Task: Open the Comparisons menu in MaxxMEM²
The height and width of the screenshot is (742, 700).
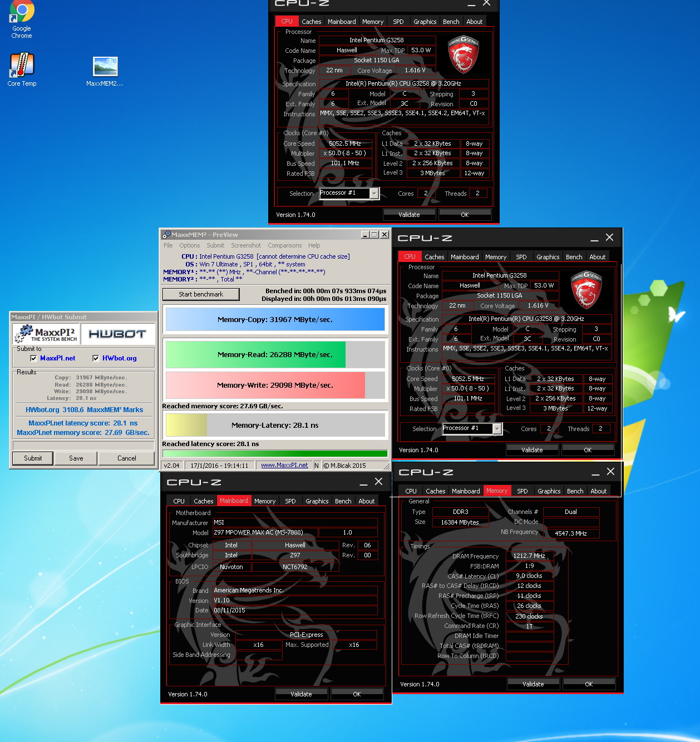Action: click(x=285, y=245)
